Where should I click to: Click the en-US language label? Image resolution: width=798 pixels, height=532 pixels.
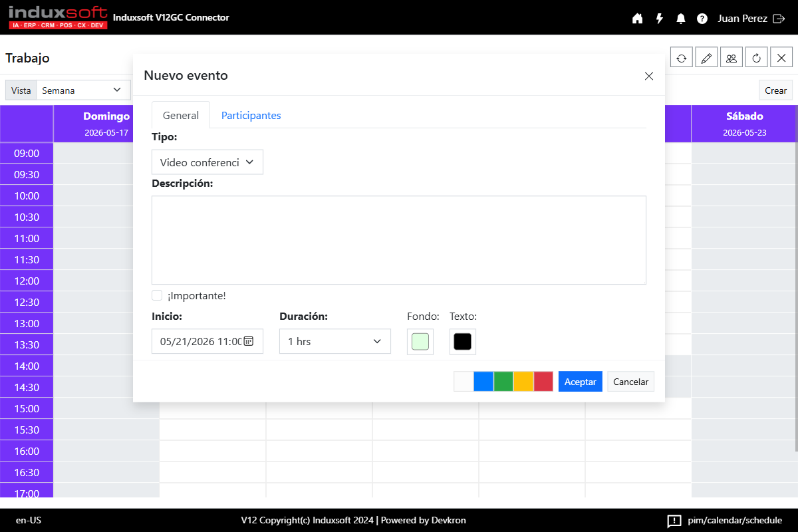[x=29, y=521]
